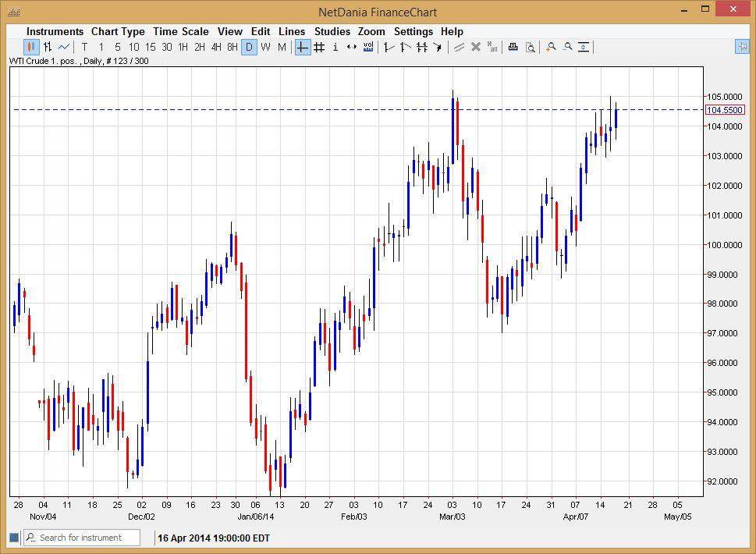
Task: Zoom in using the magnifier icon
Action: pos(552,48)
